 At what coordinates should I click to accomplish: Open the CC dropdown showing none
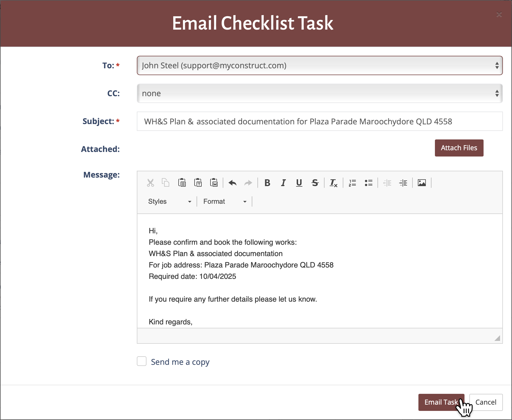click(x=319, y=93)
